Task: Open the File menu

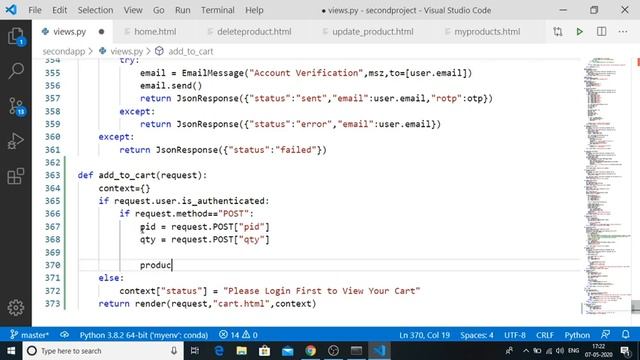Action: pos(35,10)
